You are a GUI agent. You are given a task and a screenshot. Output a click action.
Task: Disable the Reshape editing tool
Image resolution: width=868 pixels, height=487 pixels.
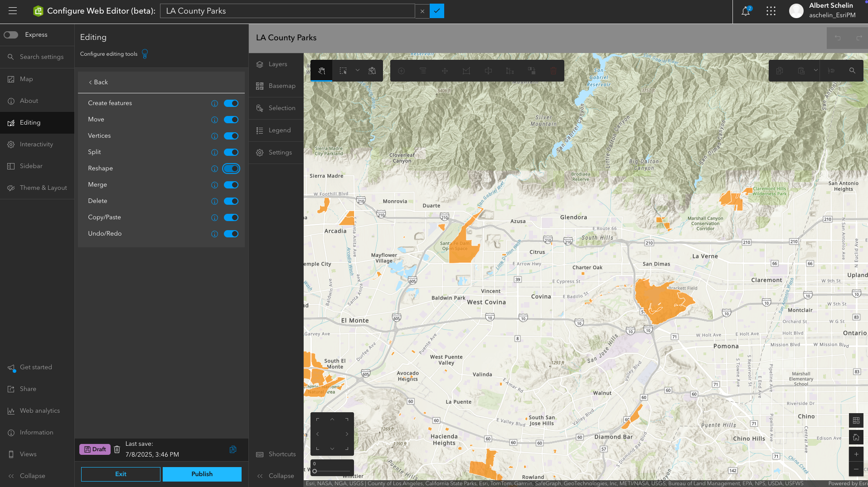click(x=231, y=169)
